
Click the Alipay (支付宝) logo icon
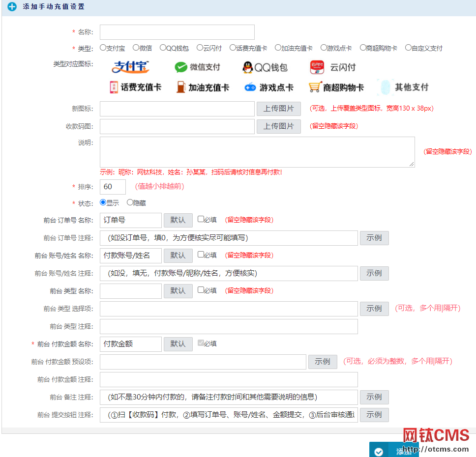click(130, 67)
